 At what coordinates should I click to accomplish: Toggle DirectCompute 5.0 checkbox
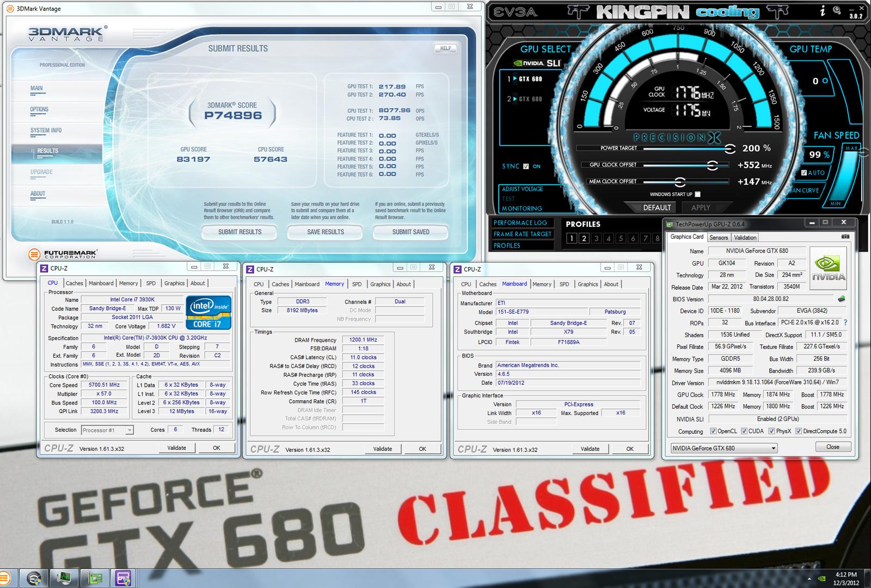click(x=799, y=431)
